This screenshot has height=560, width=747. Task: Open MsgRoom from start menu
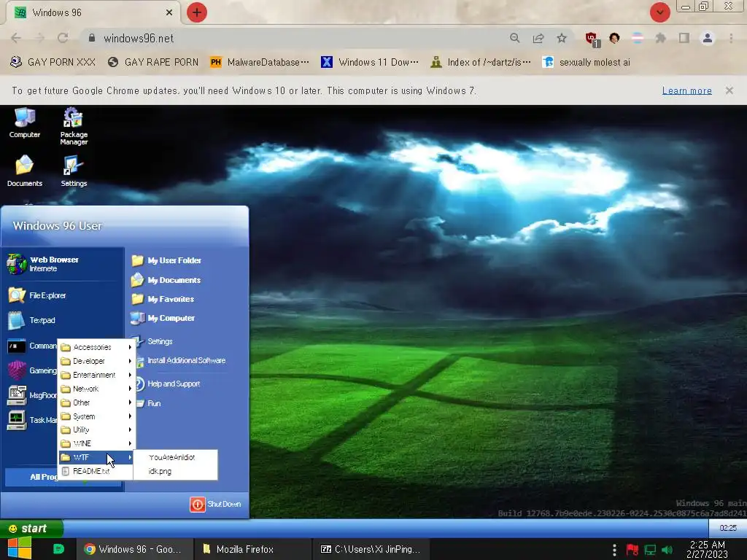[31, 395]
